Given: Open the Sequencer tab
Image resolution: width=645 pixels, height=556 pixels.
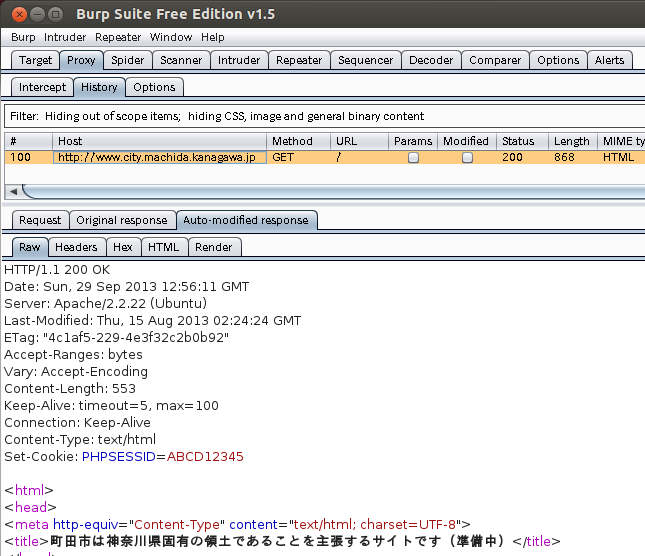Looking at the screenshot, I should pos(366,60).
